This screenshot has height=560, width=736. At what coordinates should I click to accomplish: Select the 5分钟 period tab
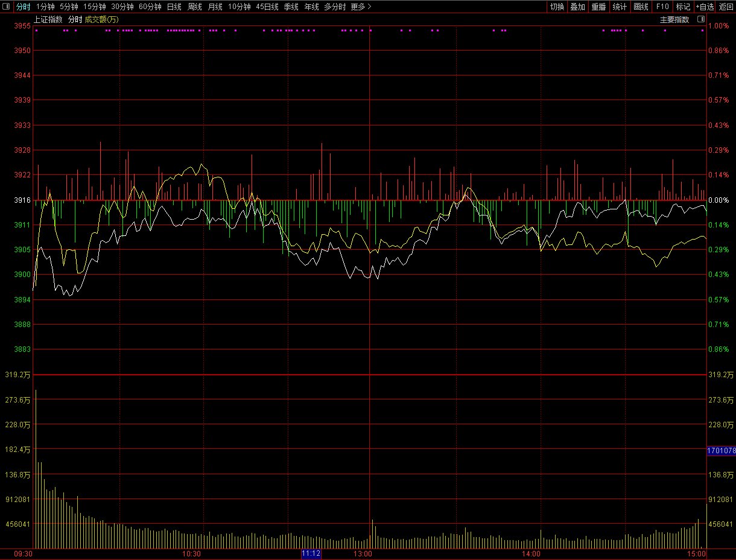pyautogui.click(x=69, y=7)
